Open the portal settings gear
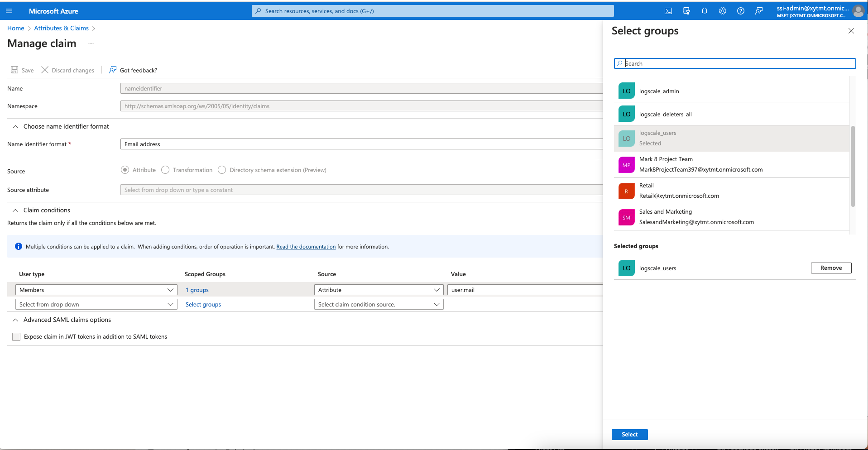The width and height of the screenshot is (868, 450). (723, 11)
